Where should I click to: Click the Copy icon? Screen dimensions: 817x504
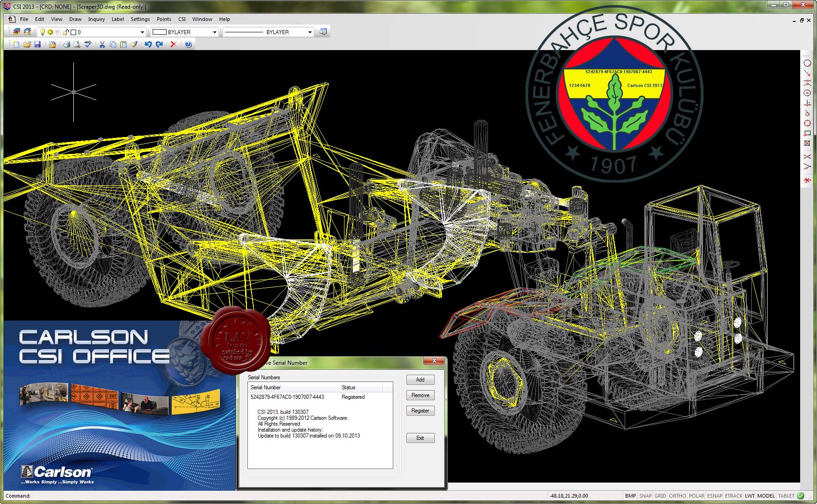113,44
